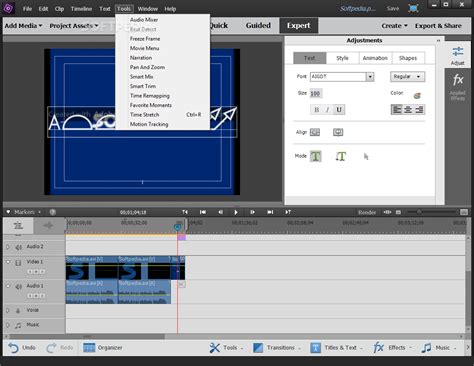Switch to the Animation tab

375,58
